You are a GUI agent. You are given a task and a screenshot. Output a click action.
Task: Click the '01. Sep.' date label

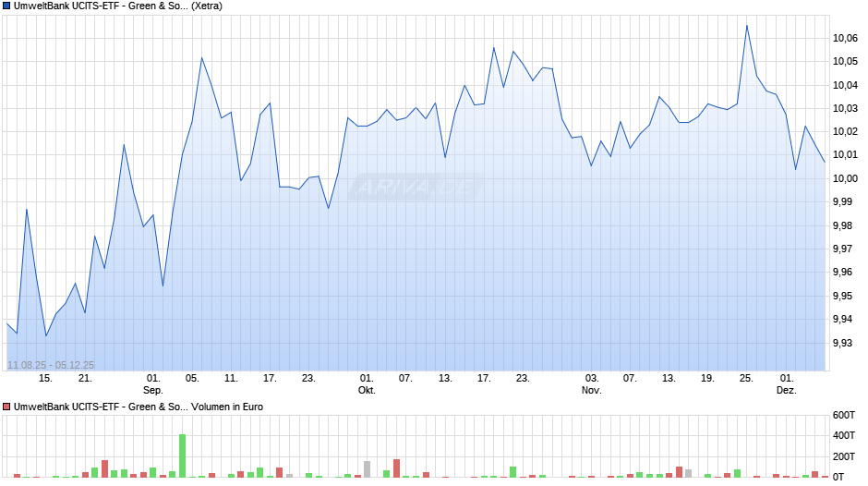pyautogui.click(x=153, y=384)
